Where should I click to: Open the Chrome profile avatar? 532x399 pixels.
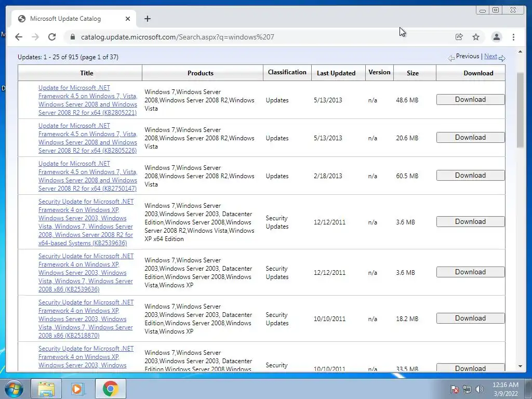(496, 37)
